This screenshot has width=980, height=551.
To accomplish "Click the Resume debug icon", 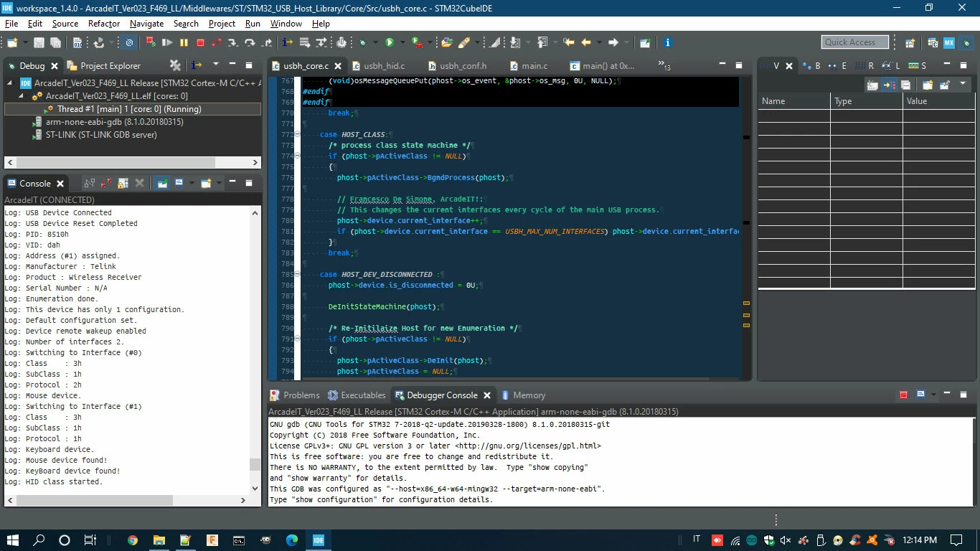I will [167, 43].
